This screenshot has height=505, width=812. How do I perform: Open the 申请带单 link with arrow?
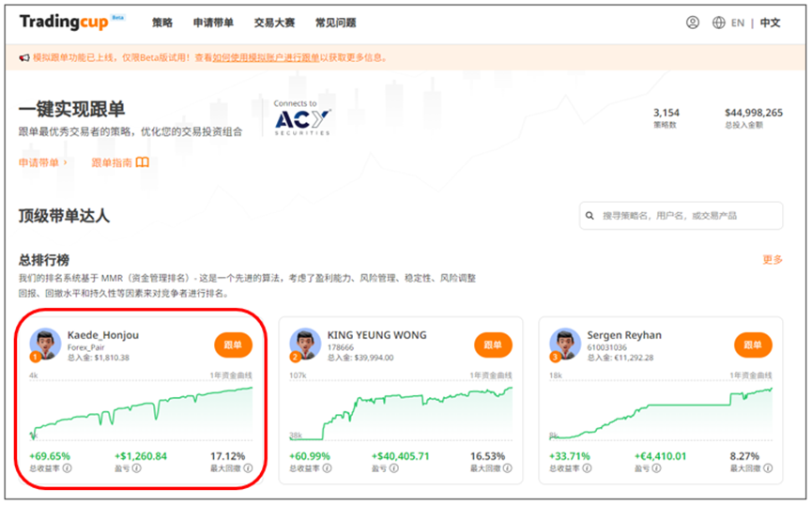click(x=43, y=162)
